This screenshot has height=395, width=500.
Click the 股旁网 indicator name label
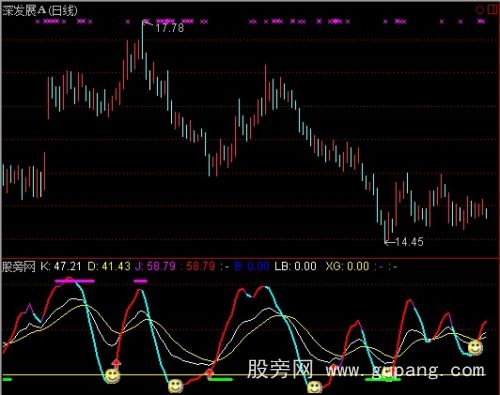(x=19, y=266)
